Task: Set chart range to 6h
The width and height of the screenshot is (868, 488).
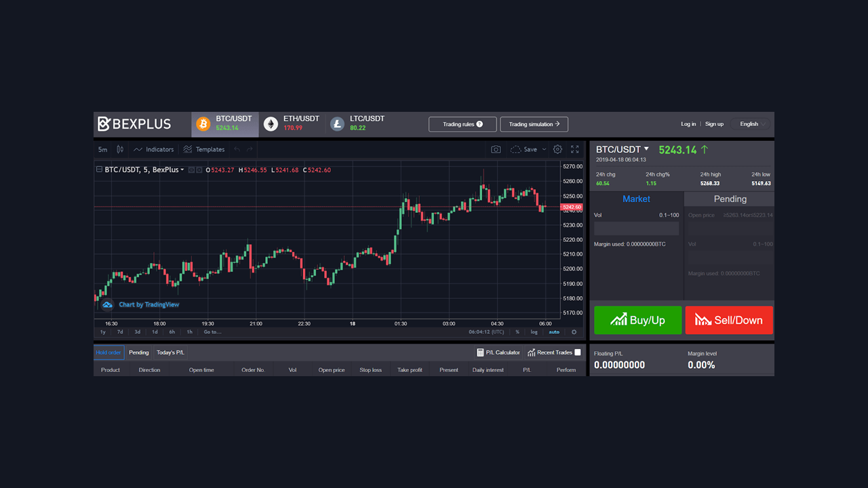Action: pyautogui.click(x=172, y=332)
